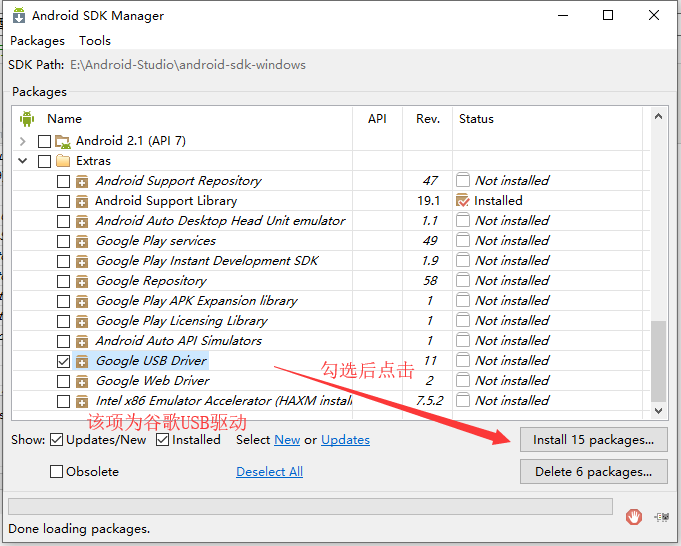Click Not installed status icon for Google Play services
The image size is (681, 546).
[463, 240]
